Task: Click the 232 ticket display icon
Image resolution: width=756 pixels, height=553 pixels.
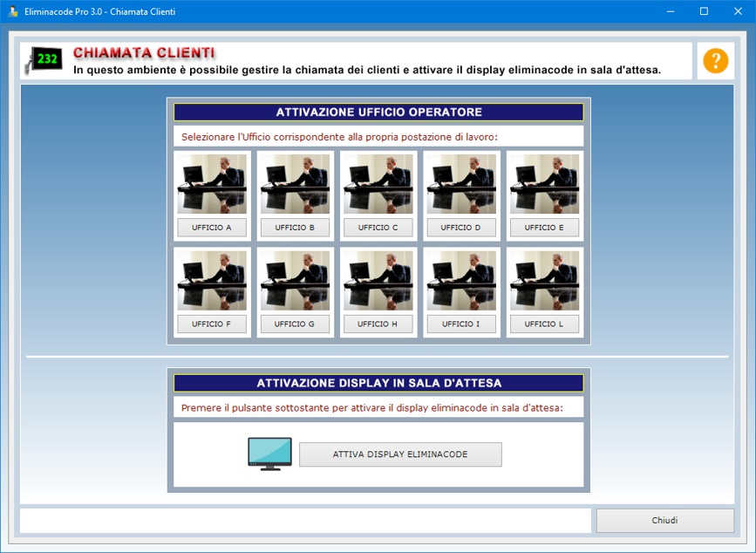Action: point(44,61)
